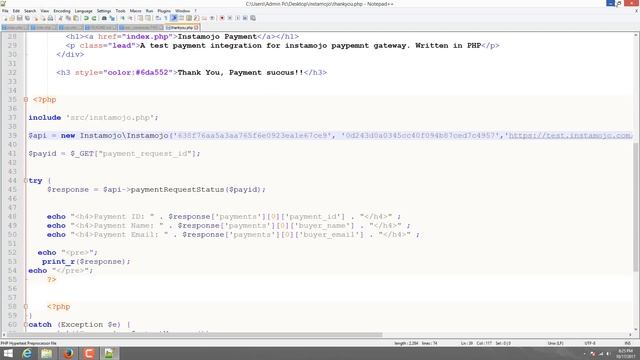640x360 pixels.
Task: Open the Edit menu
Action: 16,11
